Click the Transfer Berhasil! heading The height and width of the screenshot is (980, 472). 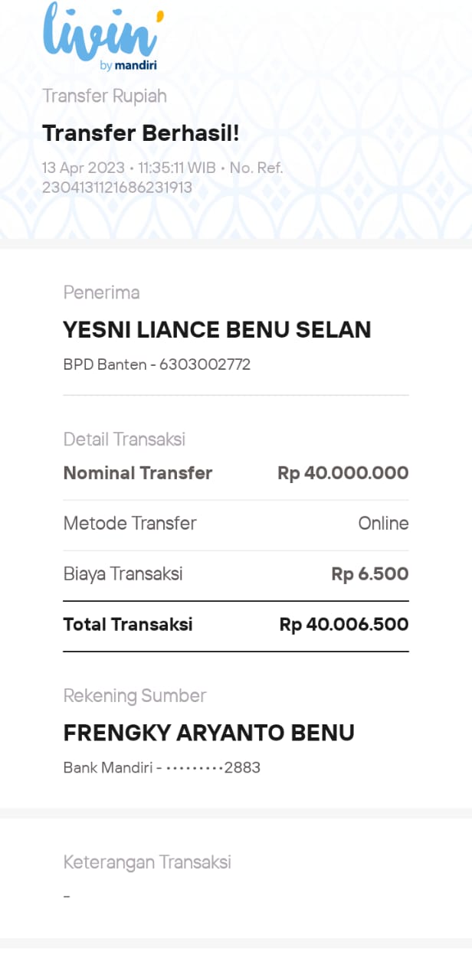141,133
